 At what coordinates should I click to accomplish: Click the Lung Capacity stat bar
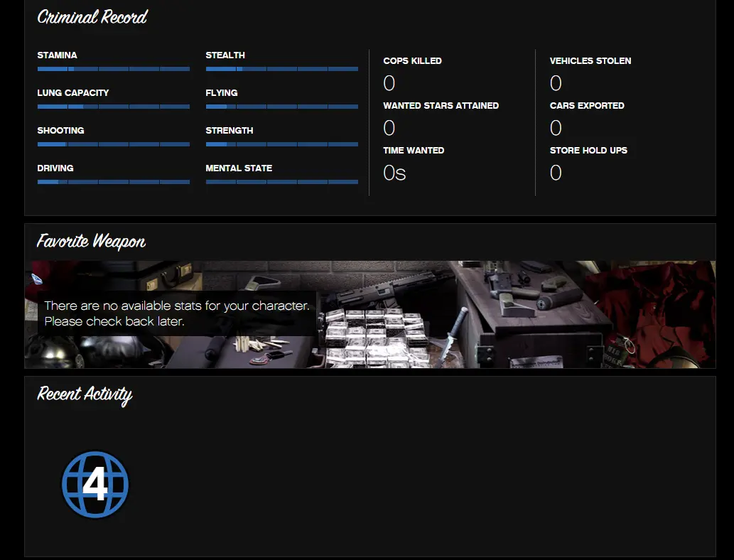(113, 107)
